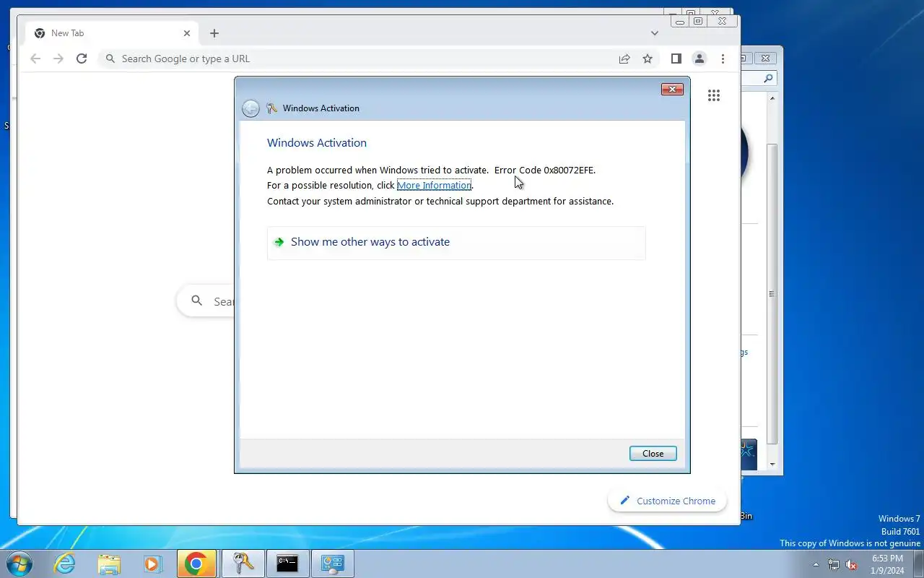
Task: Show hidden system tray icons arrow
Action: tap(816, 565)
